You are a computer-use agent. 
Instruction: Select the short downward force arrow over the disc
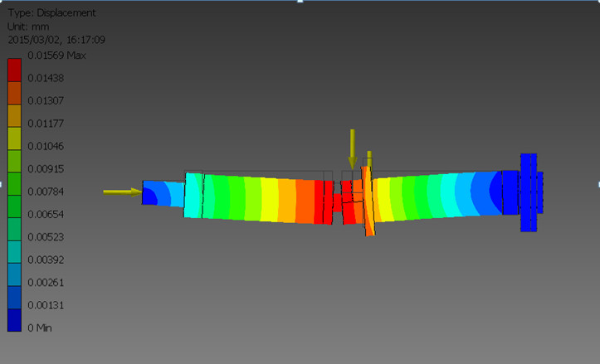[369, 158]
